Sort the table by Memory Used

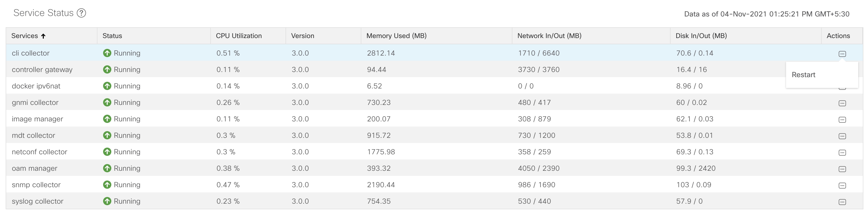point(396,36)
